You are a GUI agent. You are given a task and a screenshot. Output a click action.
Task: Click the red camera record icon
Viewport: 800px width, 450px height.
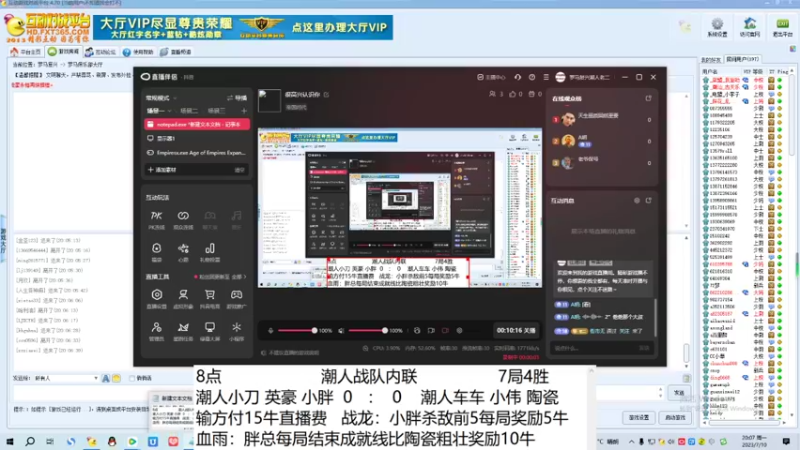[445, 331]
